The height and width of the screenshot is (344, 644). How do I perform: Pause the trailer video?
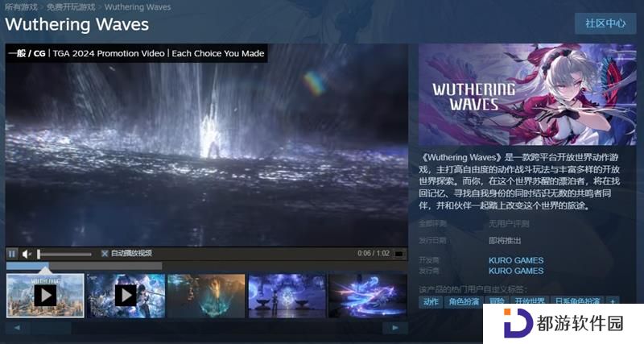click(12, 254)
